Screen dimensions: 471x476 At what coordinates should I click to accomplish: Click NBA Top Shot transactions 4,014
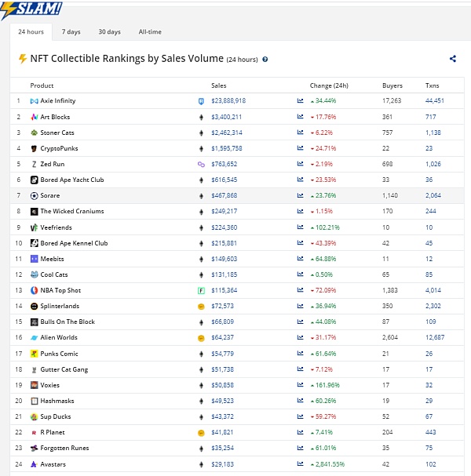coord(433,290)
